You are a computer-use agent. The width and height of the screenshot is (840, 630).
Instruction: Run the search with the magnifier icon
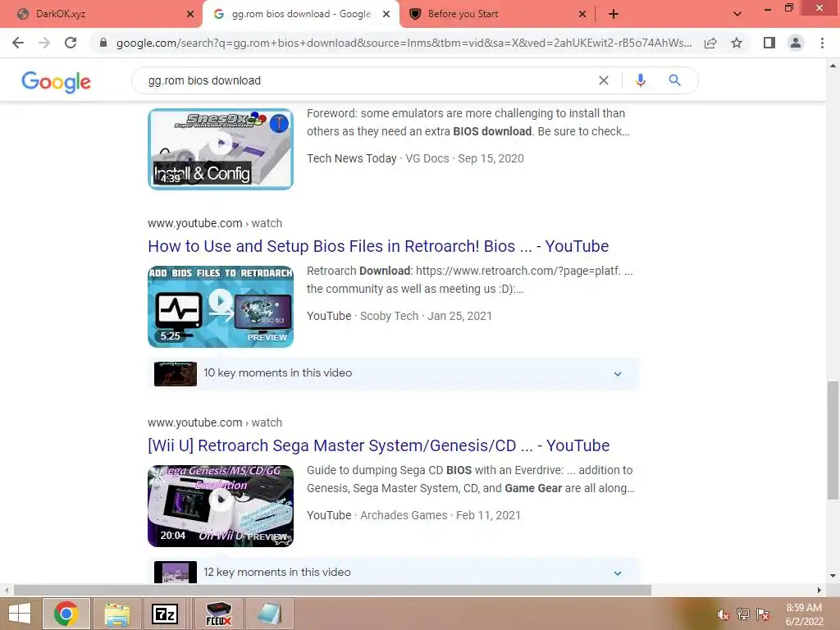(x=674, y=80)
